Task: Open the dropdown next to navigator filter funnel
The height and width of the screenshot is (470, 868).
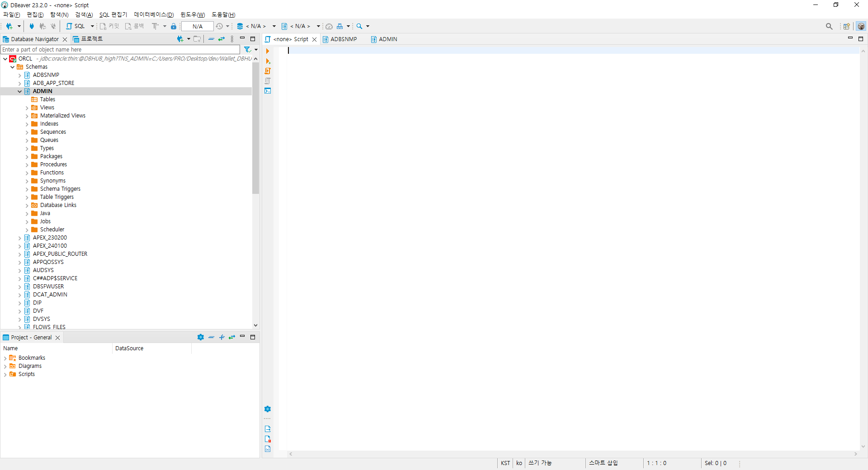Action: point(256,50)
